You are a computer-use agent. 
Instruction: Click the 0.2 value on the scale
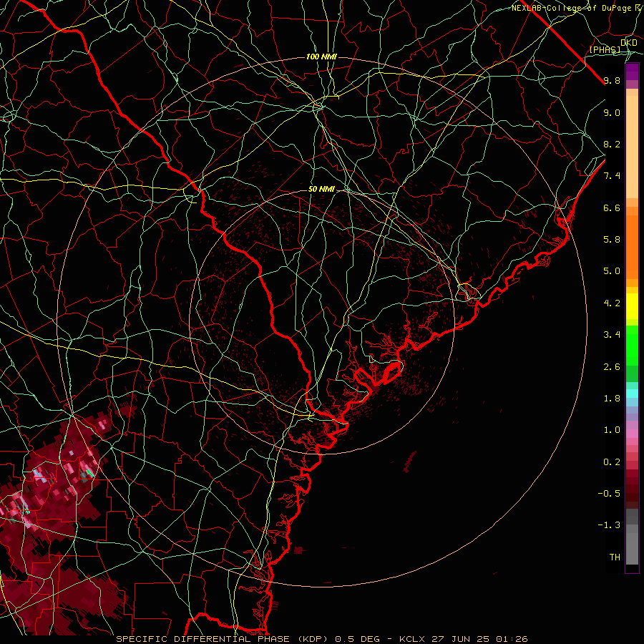tap(612, 462)
